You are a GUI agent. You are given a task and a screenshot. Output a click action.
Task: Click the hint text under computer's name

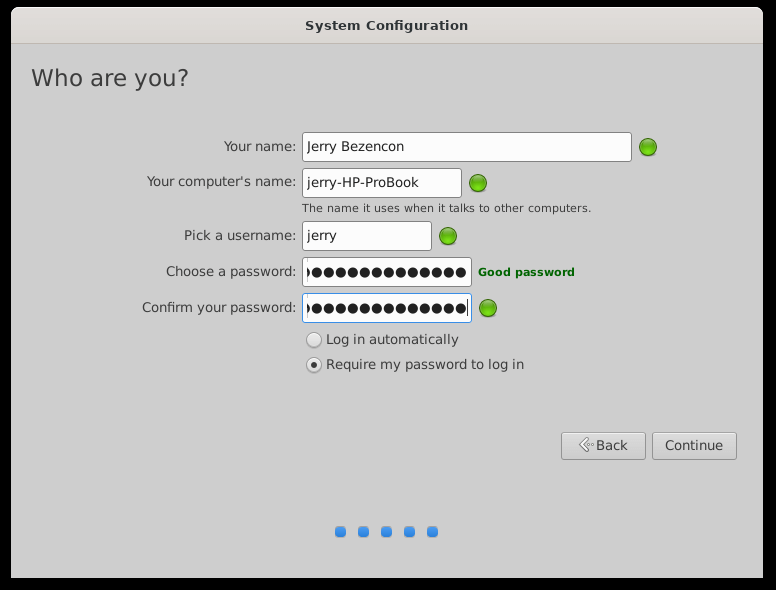[446, 208]
